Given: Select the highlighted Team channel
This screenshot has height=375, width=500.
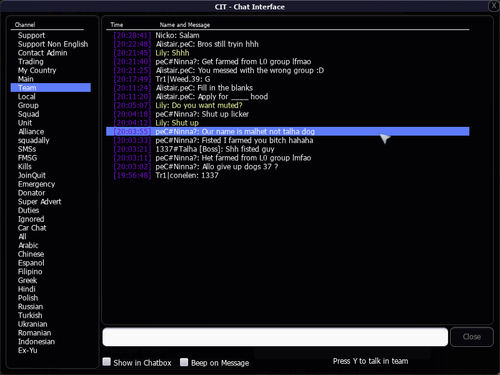Looking at the screenshot, I should (x=51, y=88).
